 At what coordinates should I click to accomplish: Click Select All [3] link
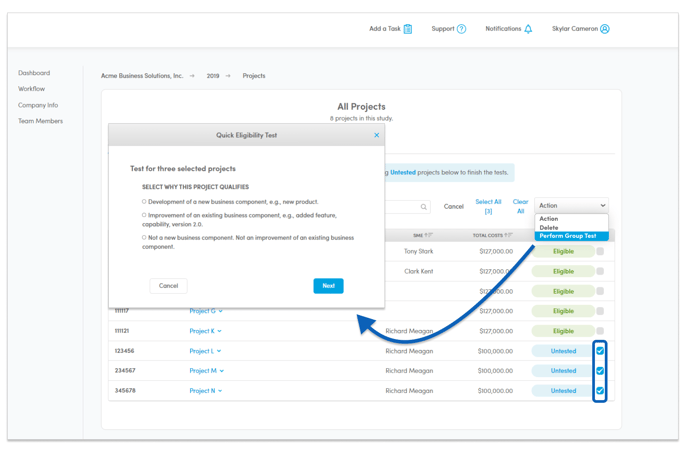tap(488, 206)
